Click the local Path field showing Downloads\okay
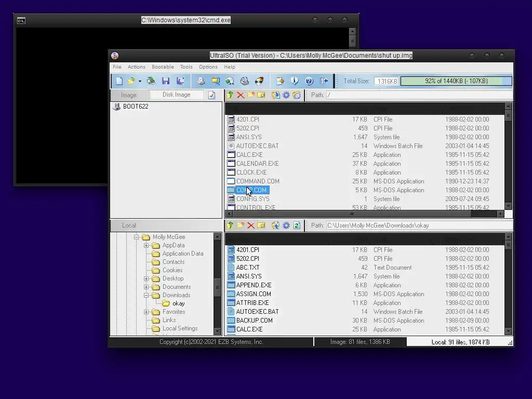Screen dimensions: 532x399 [419, 225]
